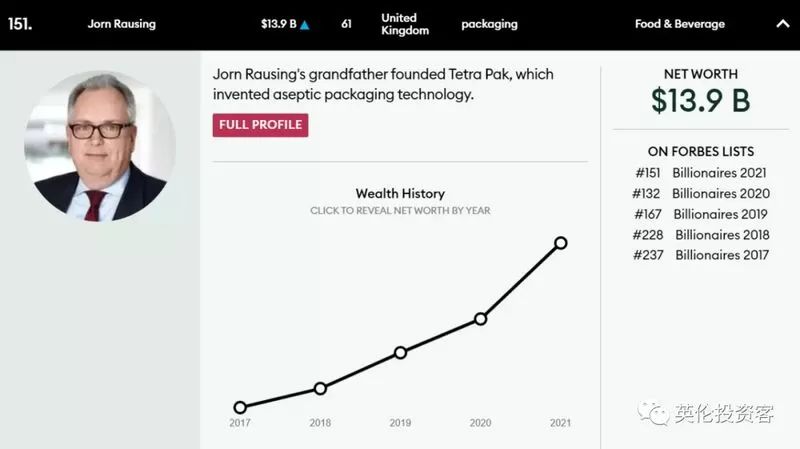Reveal the 2020 net worth data point
Viewport: 800px width, 449px height.
click(x=480, y=319)
